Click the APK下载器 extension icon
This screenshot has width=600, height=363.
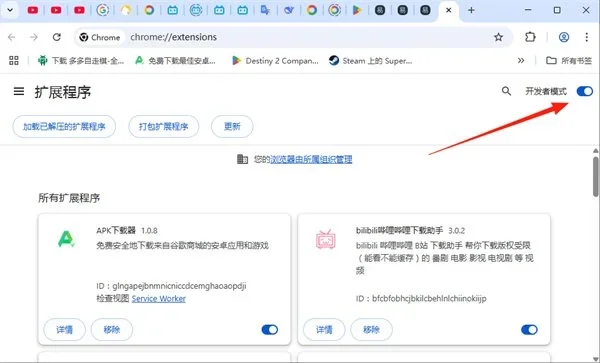(66, 239)
